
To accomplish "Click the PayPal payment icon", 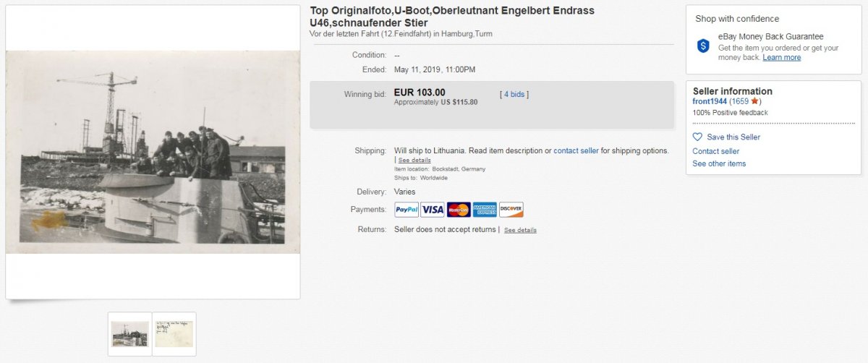I will point(407,210).
